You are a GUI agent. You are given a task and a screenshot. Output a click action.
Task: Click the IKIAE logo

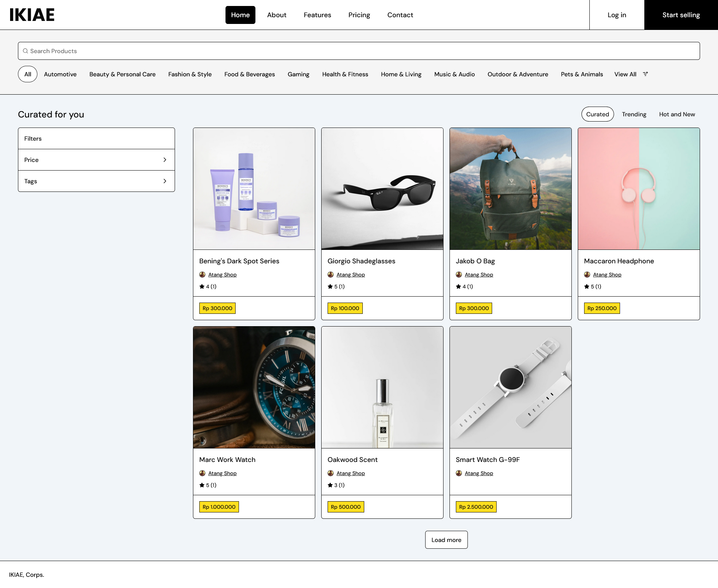(x=32, y=15)
